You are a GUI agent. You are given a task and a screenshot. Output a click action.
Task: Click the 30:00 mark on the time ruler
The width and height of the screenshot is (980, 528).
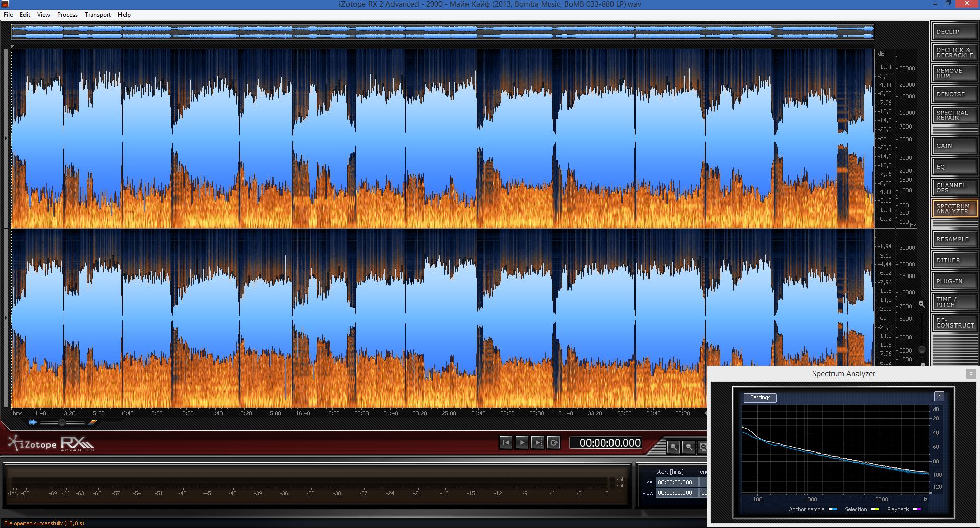[536, 413]
